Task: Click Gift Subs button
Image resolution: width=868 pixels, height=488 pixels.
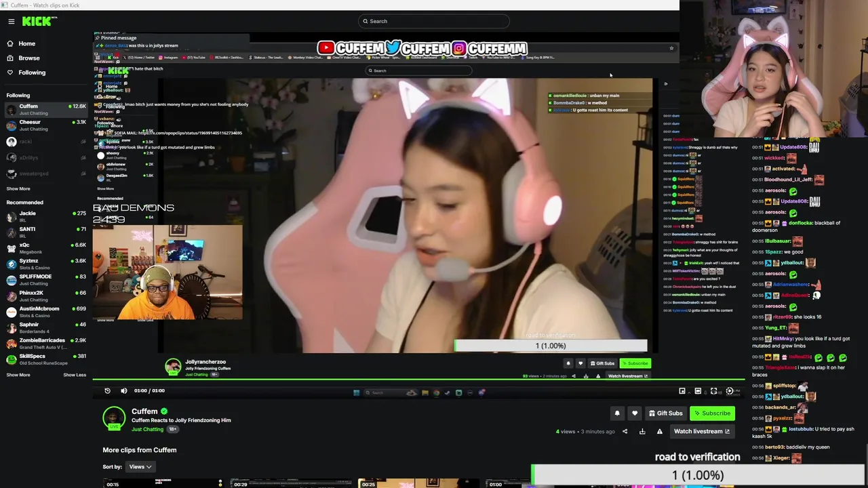Action: [x=665, y=413]
